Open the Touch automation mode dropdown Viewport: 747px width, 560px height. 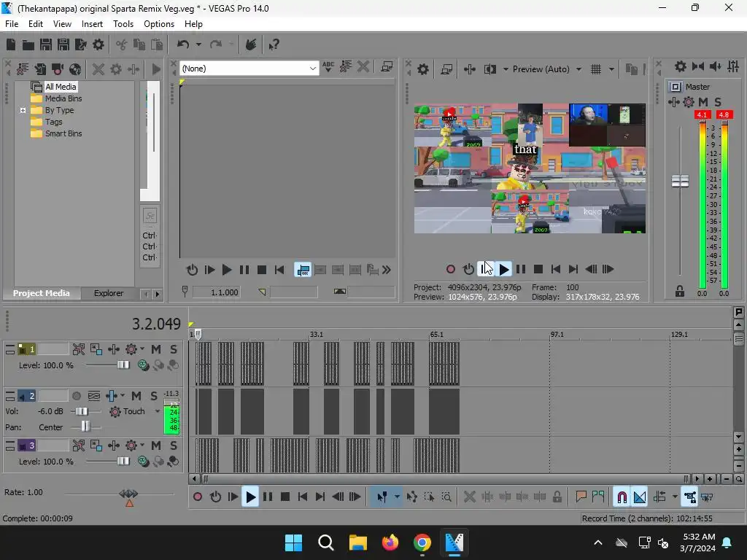158,411
